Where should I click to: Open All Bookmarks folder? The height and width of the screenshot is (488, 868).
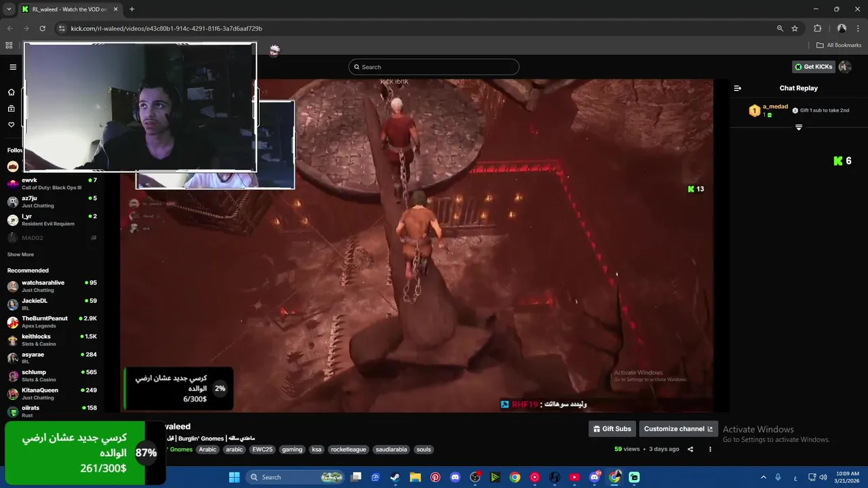839,45
